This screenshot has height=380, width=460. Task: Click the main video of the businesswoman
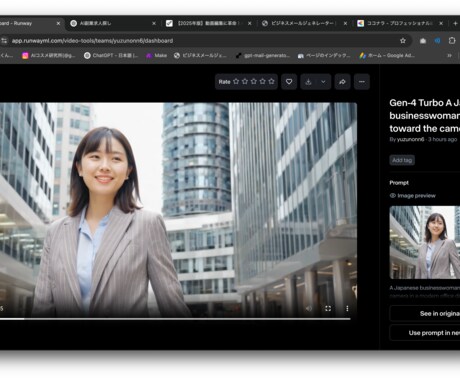(x=178, y=210)
